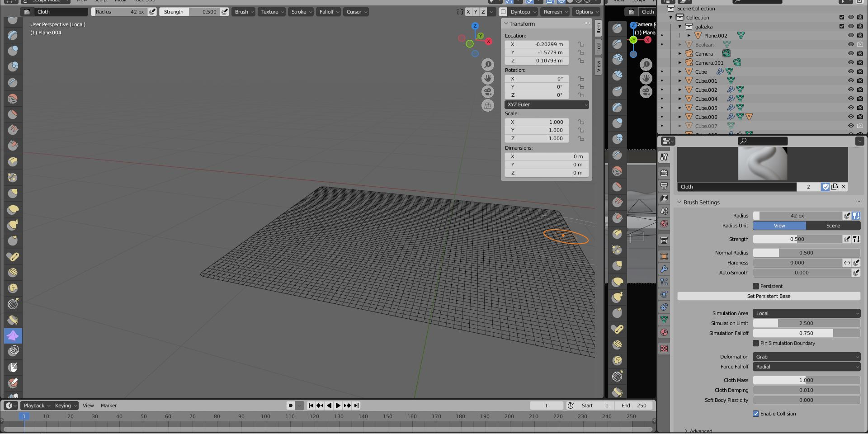This screenshot has height=434, width=868.
Task: Select the Scrape brush in main viewport toolbar
Action: point(13,146)
